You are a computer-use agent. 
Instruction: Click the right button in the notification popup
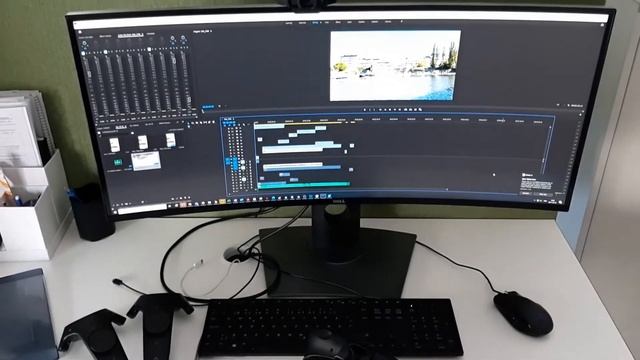(x=544, y=194)
